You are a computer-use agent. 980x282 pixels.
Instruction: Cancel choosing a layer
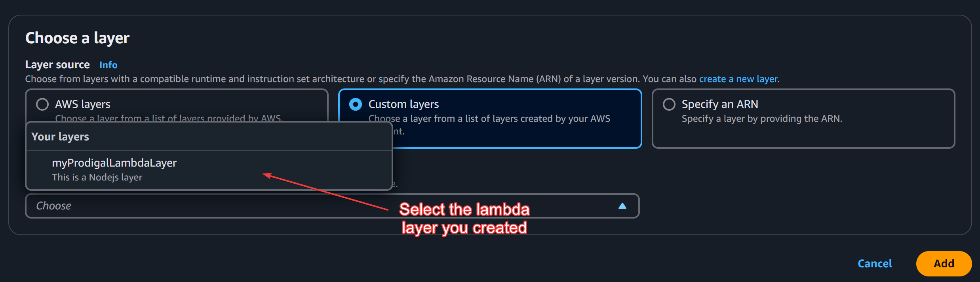coord(875,264)
